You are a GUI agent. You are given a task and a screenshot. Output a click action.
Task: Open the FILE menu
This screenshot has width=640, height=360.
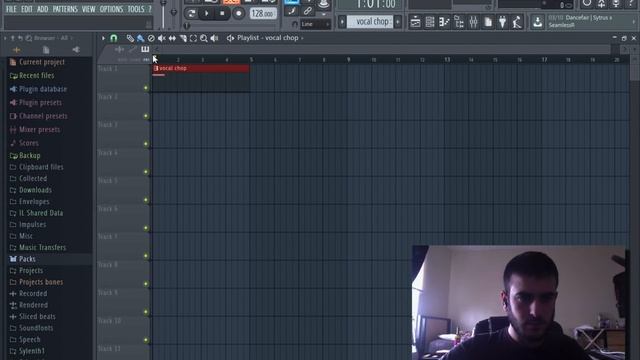[11, 9]
